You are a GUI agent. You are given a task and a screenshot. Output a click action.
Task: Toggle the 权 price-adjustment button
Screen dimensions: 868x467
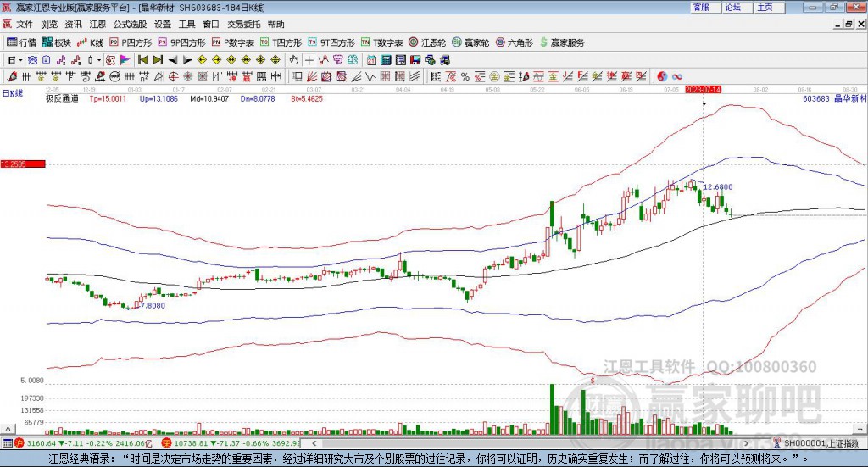(109, 60)
